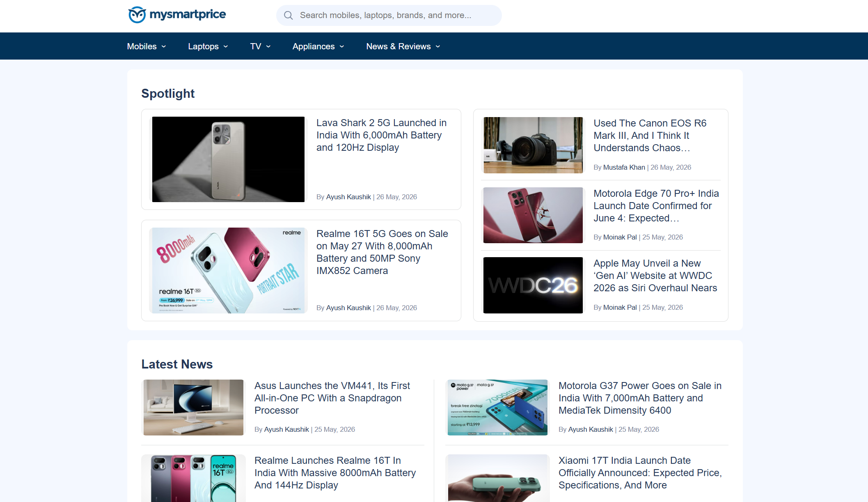Open the Realme 16T four-phone lineup thumbnail
The image size is (868, 502).
[x=193, y=478]
